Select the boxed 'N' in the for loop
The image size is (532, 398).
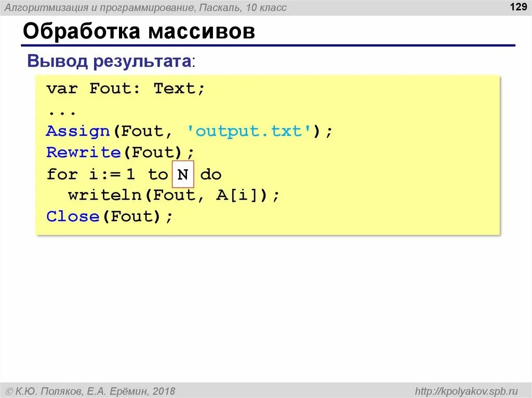click(183, 174)
